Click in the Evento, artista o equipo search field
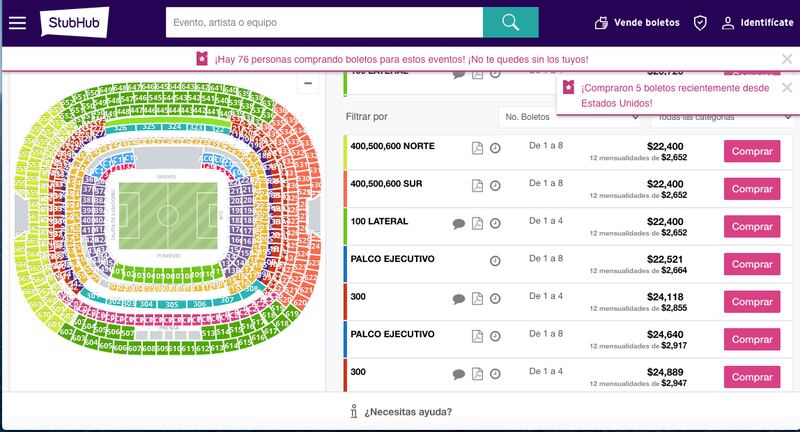 pyautogui.click(x=324, y=22)
